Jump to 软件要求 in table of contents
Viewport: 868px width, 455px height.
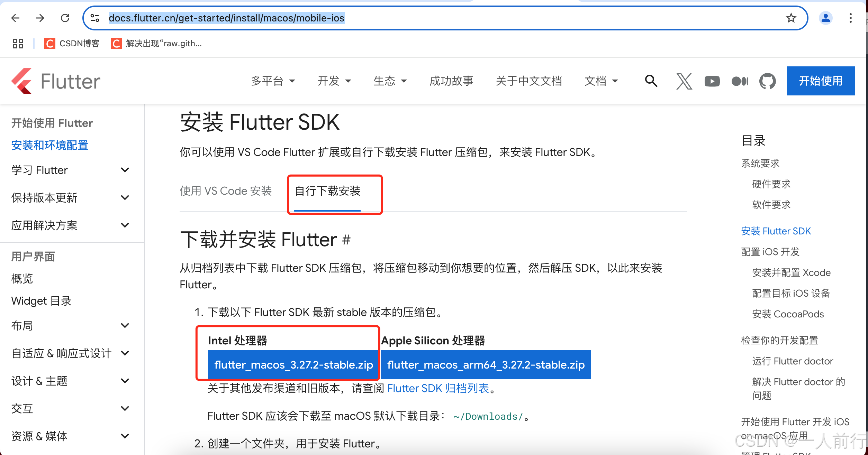771,205
